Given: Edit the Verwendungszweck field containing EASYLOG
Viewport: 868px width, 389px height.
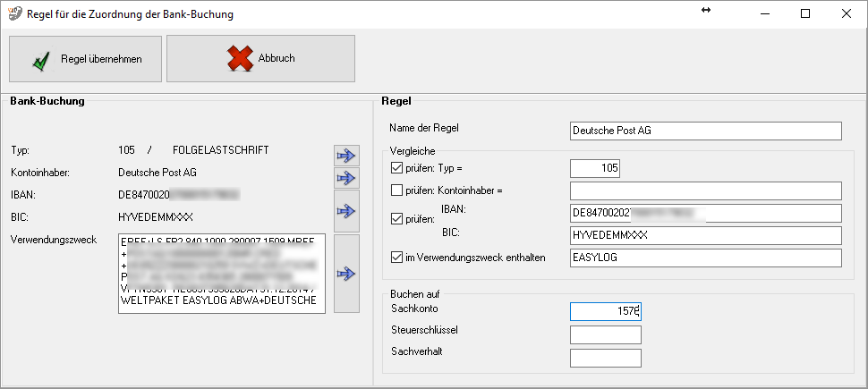Looking at the screenshot, I should (705, 258).
